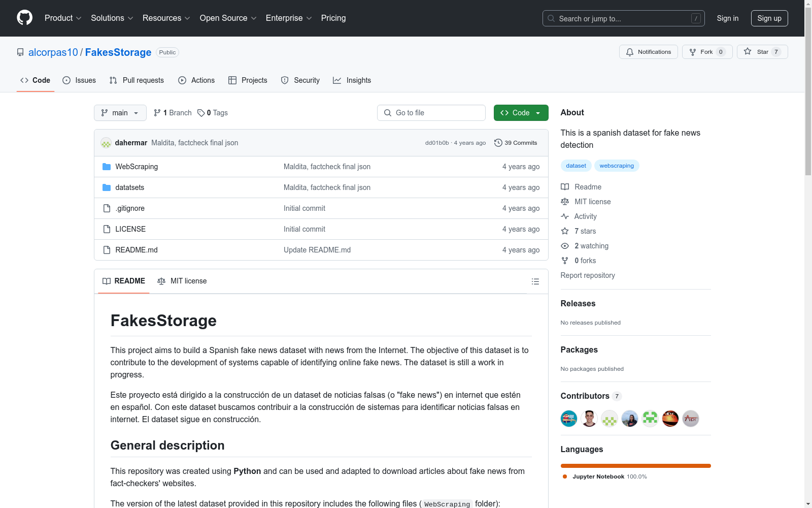Switch to the Projects tab
This screenshot has width=812, height=508.
coord(248,80)
